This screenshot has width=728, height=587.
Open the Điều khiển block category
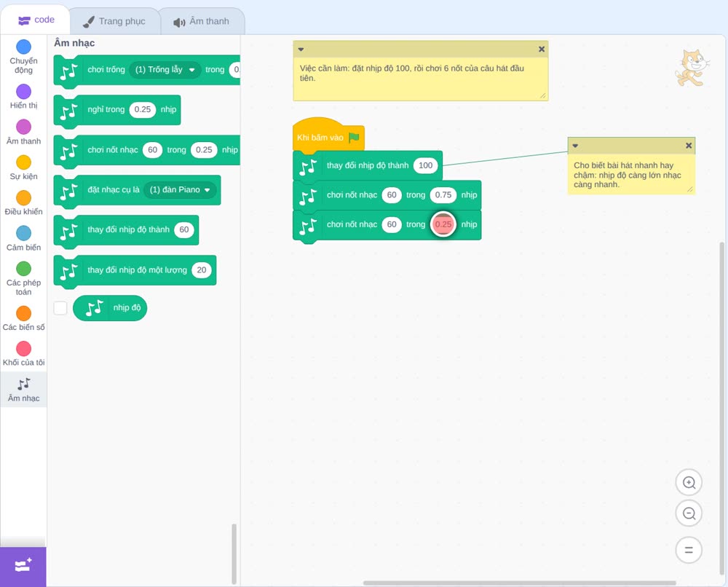point(24,203)
